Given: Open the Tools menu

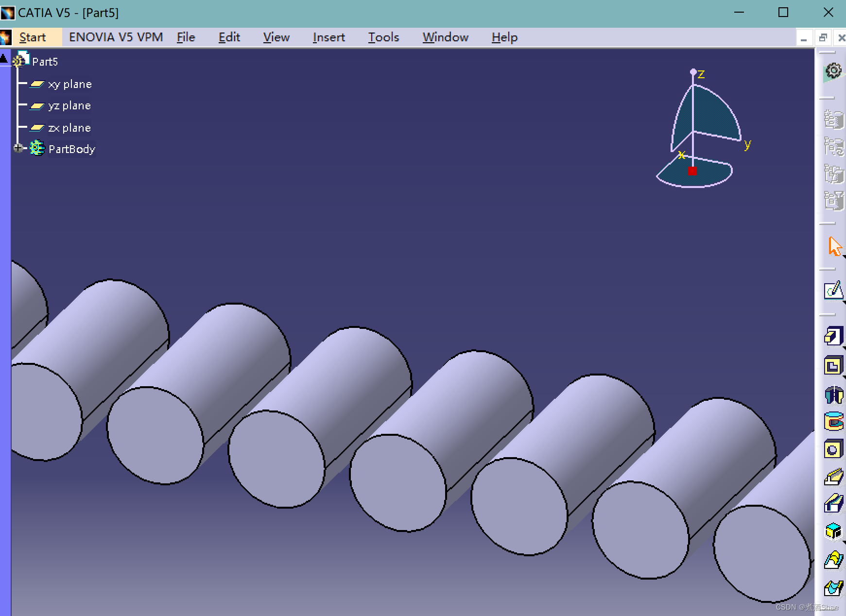Looking at the screenshot, I should click(383, 37).
